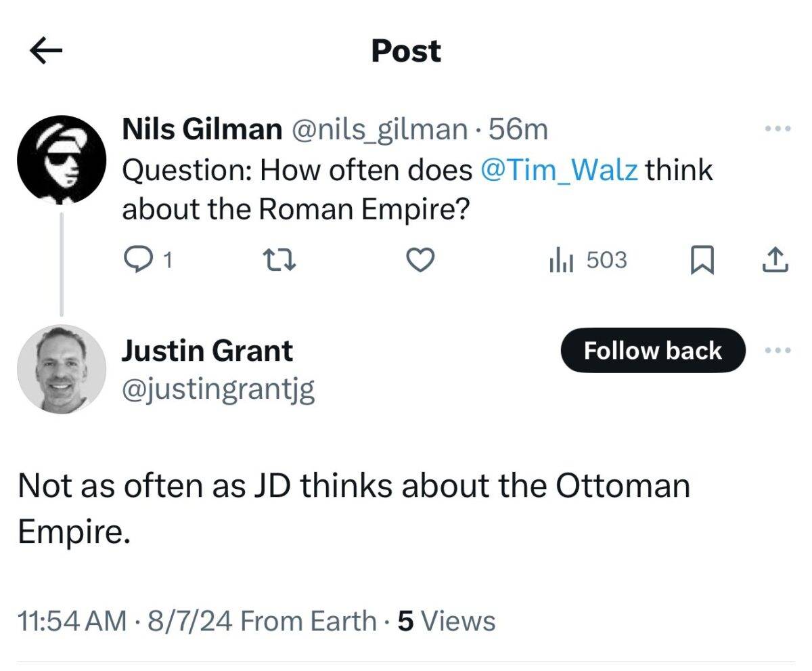The width and height of the screenshot is (812, 671).
Task: View analytics showing 503 views
Action: [587, 260]
